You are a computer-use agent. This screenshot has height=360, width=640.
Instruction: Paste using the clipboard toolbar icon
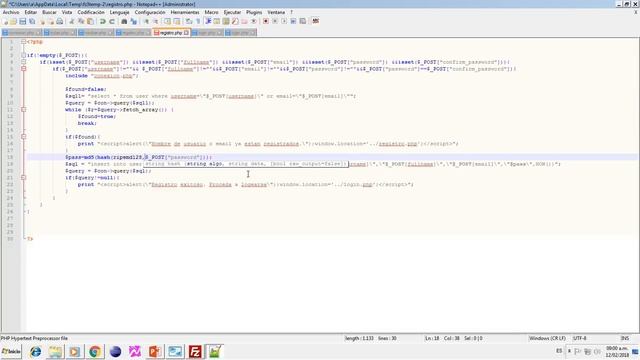[90, 21]
